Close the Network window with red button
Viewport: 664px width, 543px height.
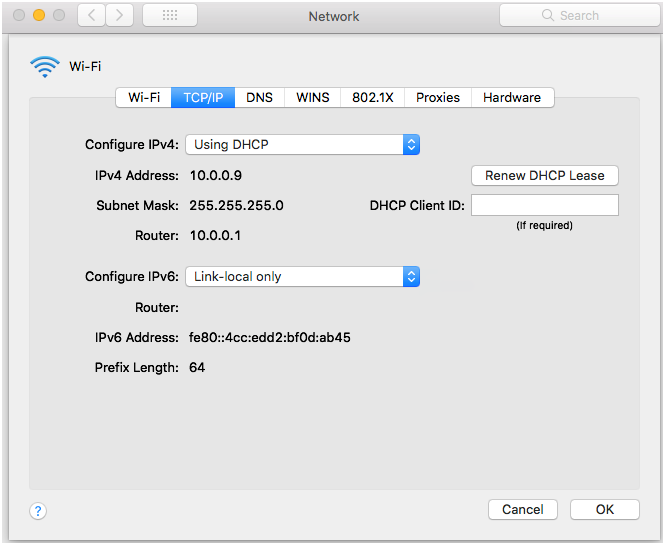point(19,16)
